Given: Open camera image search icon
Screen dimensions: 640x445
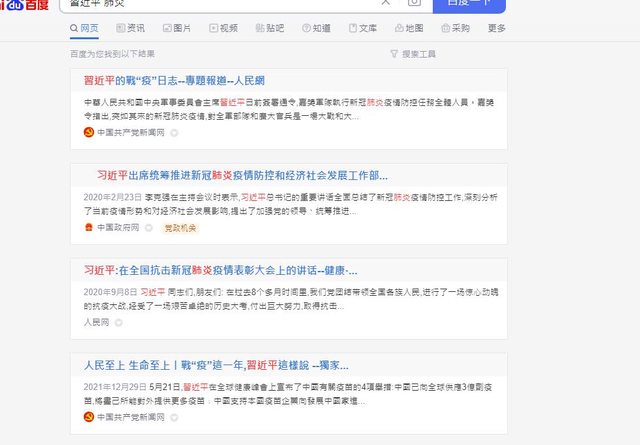Looking at the screenshot, I should 414,2.
